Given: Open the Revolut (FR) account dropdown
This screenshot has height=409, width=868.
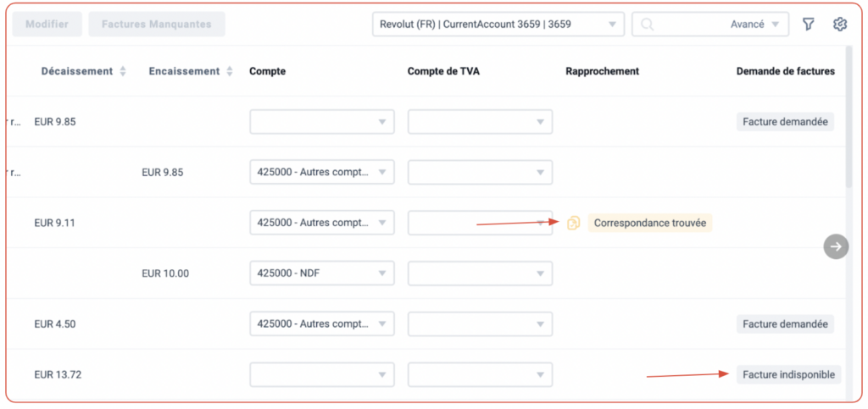Looking at the screenshot, I should coord(498,25).
